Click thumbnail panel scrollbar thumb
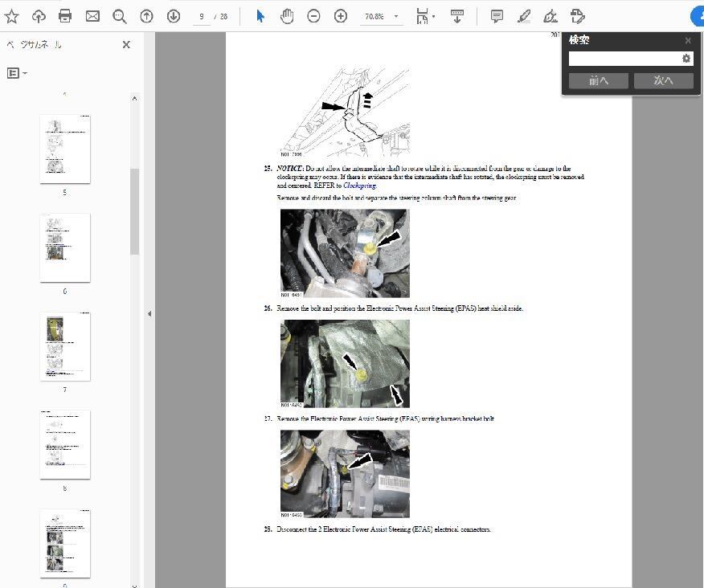This screenshot has width=704, height=588. (135, 211)
